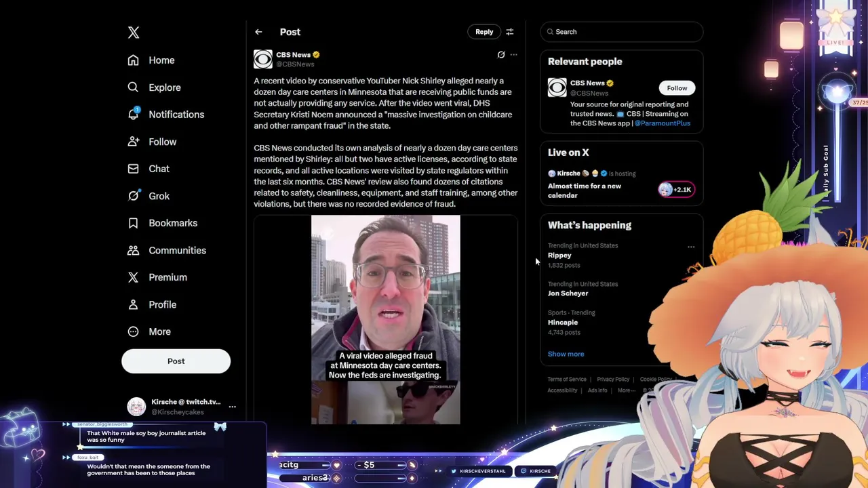Click the X logo in sidebar
This screenshot has height=488, width=868.
tap(134, 33)
